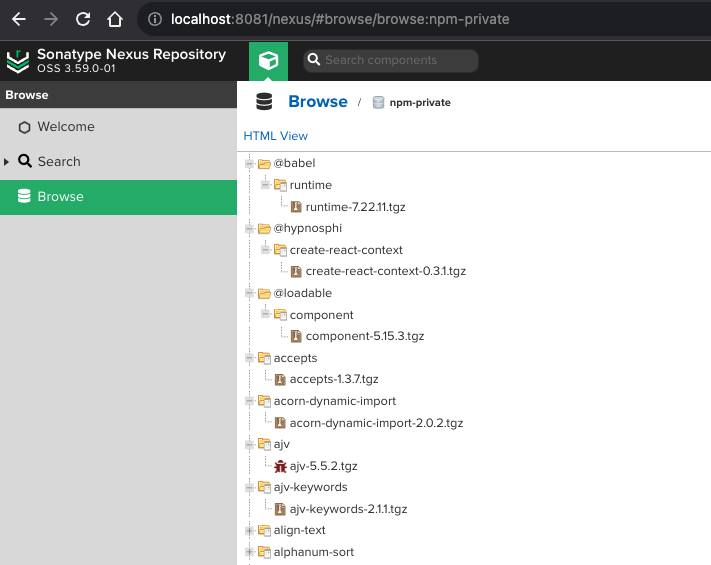Image resolution: width=711 pixels, height=565 pixels.
Task: Click the browser address bar URL
Action: pyautogui.click(x=340, y=19)
